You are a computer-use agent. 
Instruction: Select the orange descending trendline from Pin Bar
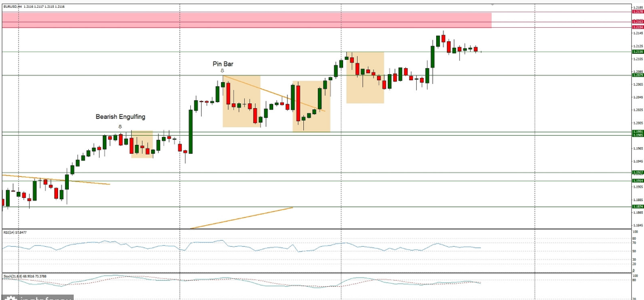pyautogui.click(x=272, y=92)
